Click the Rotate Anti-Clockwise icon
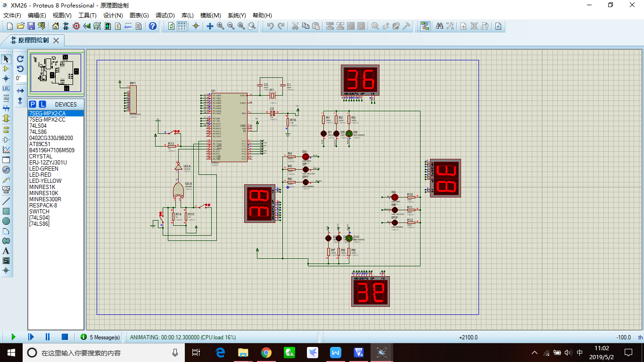This screenshot has width=644, height=362. pos(20,69)
